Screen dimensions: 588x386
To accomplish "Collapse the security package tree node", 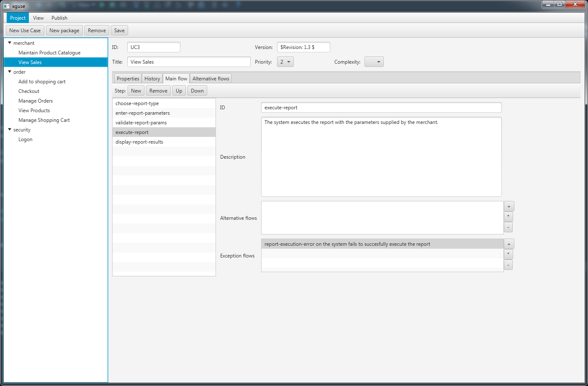I will 10,129.
